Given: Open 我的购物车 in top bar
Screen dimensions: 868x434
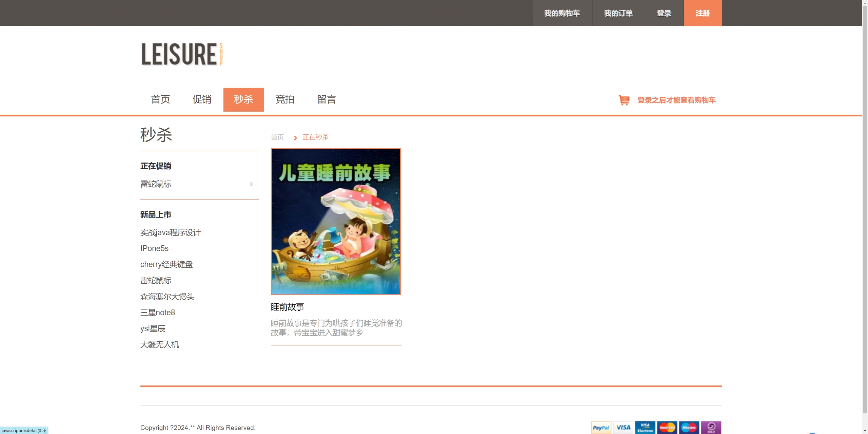Looking at the screenshot, I should pyautogui.click(x=562, y=13).
